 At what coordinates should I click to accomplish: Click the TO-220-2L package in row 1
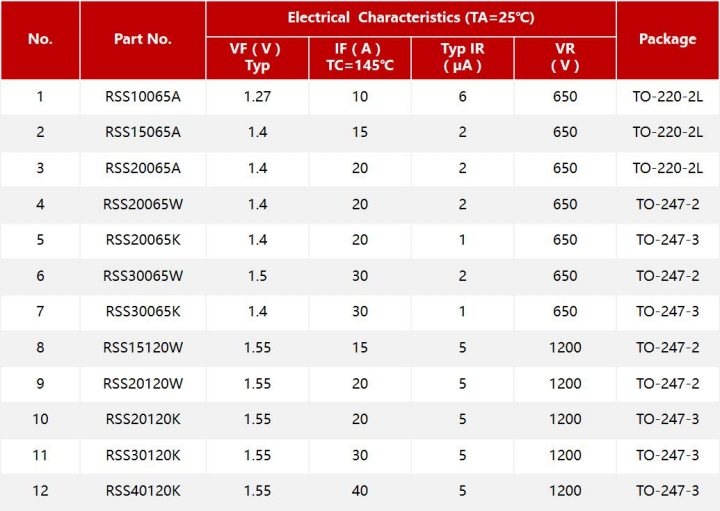coord(667,97)
